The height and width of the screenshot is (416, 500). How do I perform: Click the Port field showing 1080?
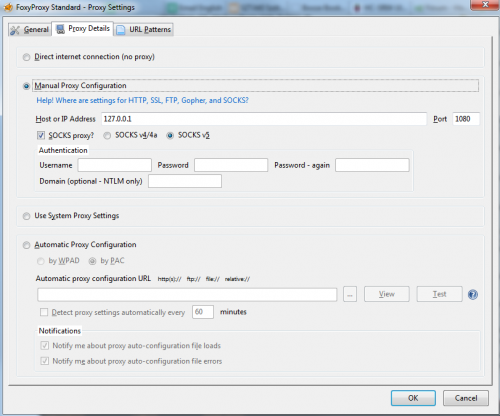tap(466, 119)
